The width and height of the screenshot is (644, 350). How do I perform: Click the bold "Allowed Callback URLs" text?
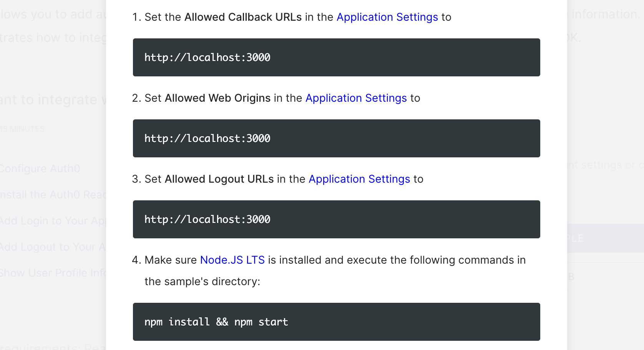pos(242,17)
